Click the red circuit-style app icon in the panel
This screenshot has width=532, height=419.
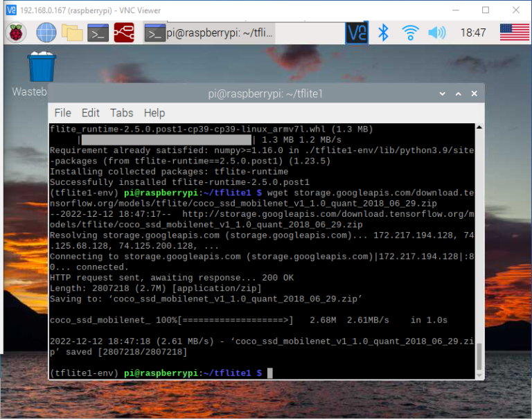click(x=125, y=33)
